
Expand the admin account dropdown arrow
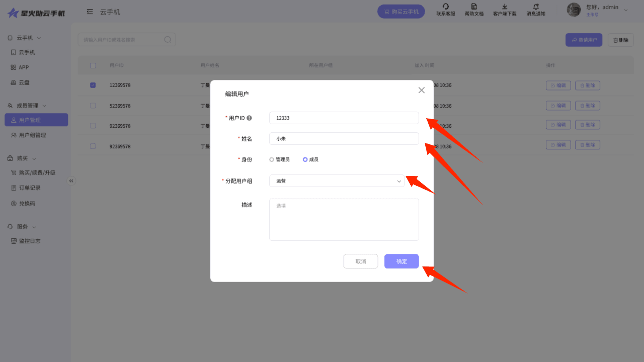click(626, 10)
